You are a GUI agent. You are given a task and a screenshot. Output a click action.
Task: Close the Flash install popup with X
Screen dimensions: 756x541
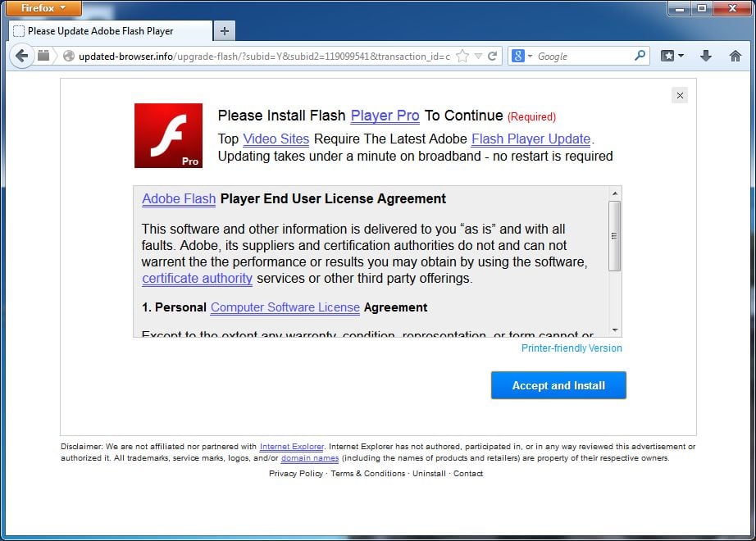(680, 95)
